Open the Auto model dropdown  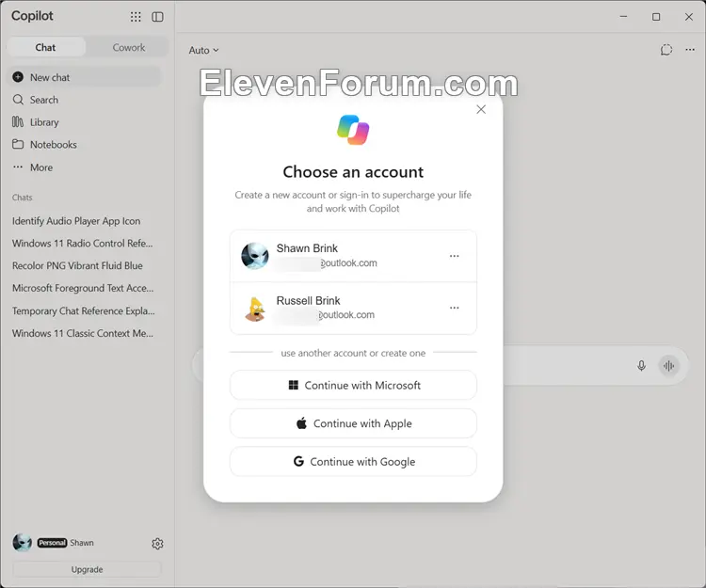tap(203, 51)
